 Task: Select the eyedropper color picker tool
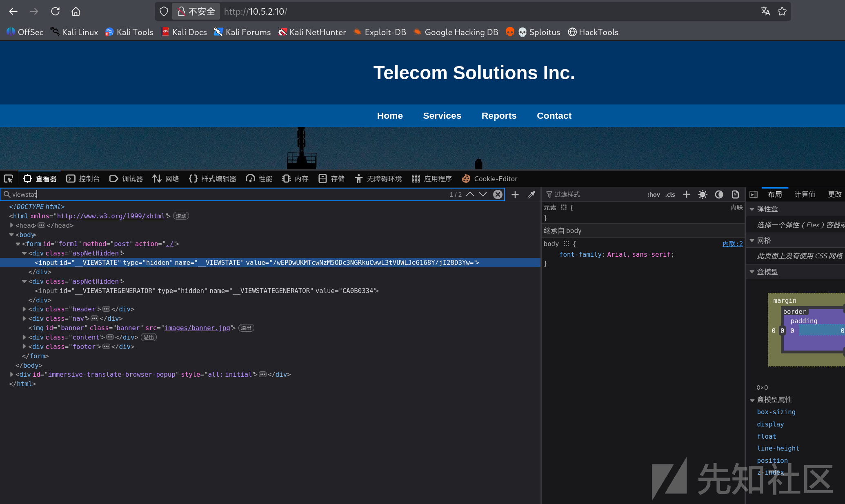(531, 195)
